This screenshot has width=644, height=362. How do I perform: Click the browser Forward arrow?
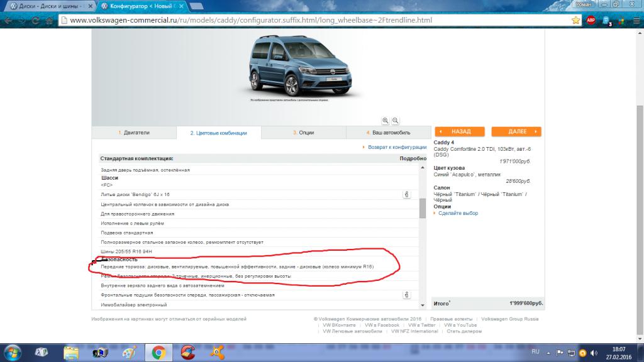(22, 21)
